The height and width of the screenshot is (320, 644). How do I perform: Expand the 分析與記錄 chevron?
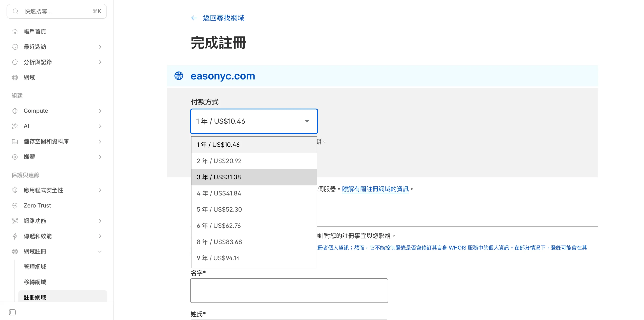pyautogui.click(x=100, y=62)
